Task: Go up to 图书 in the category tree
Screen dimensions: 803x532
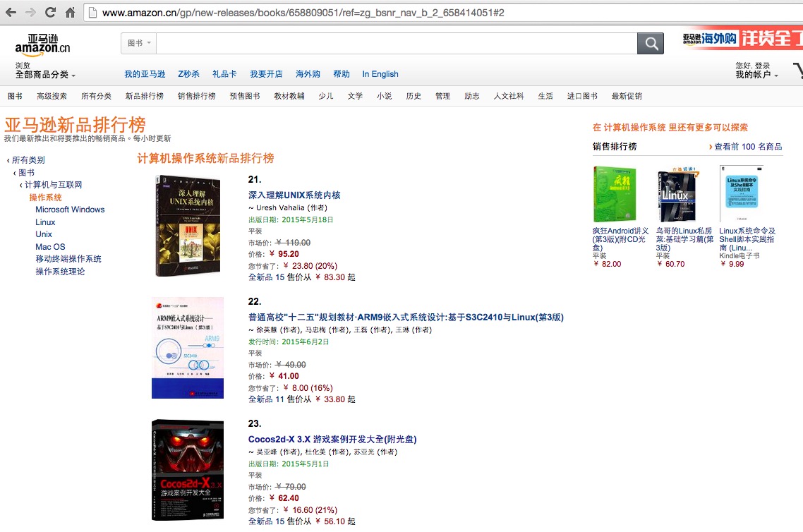Action: pyautogui.click(x=27, y=173)
